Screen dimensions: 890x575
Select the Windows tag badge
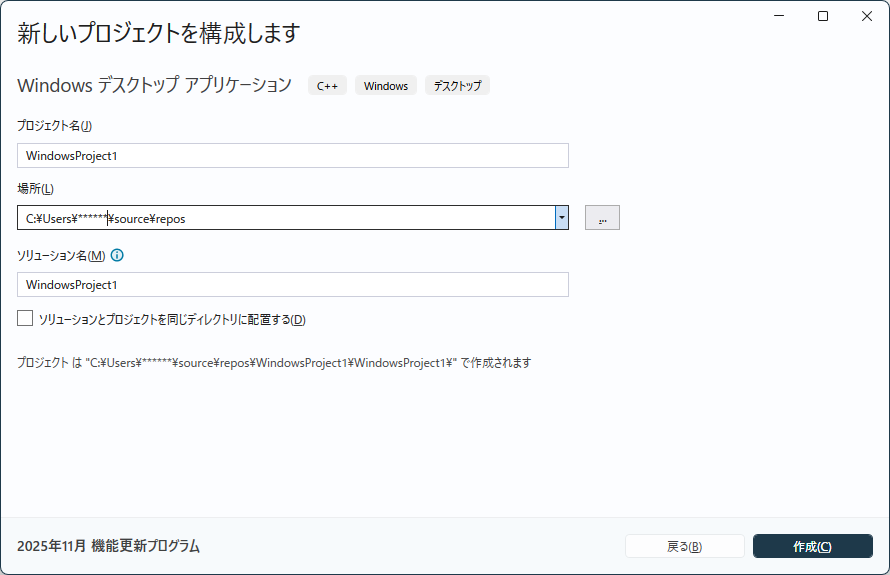(385, 86)
